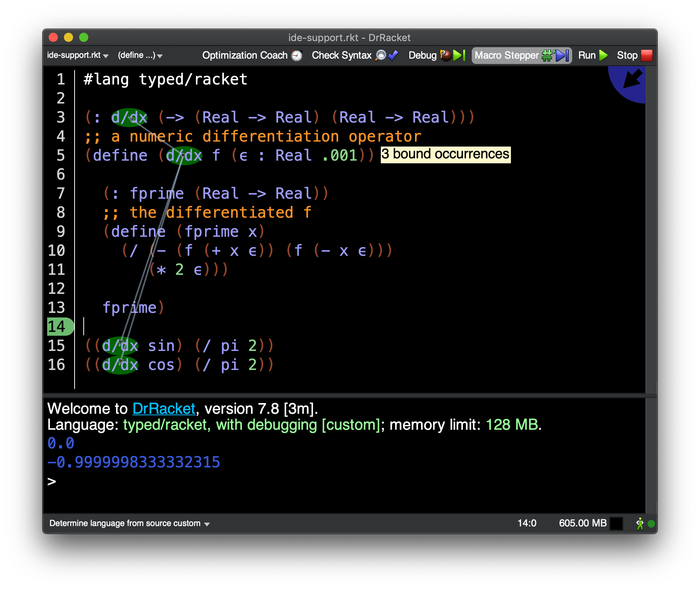
Task: Click sin on line 15
Action: point(161,346)
